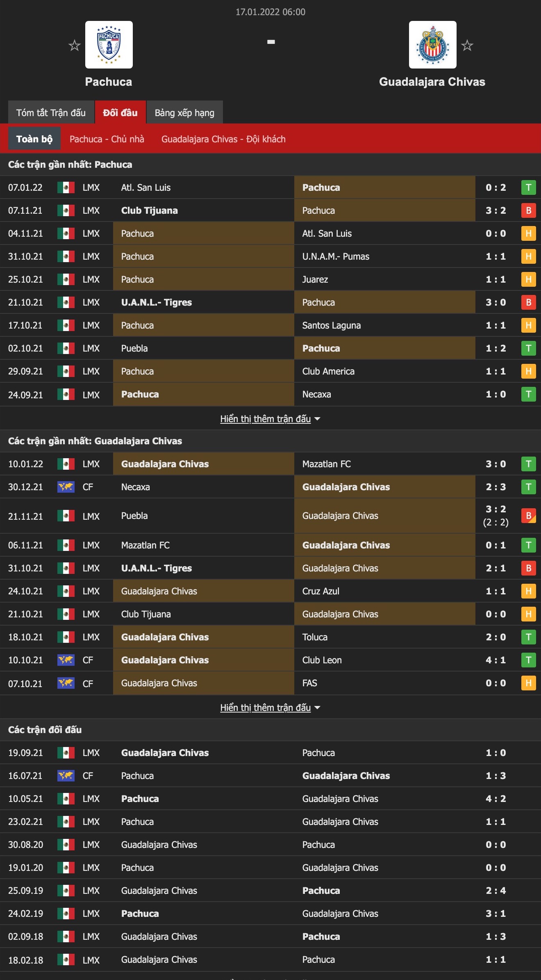Toggle favorite star next to Guadalajara Chivas
This screenshot has width=541, height=980.
click(467, 45)
